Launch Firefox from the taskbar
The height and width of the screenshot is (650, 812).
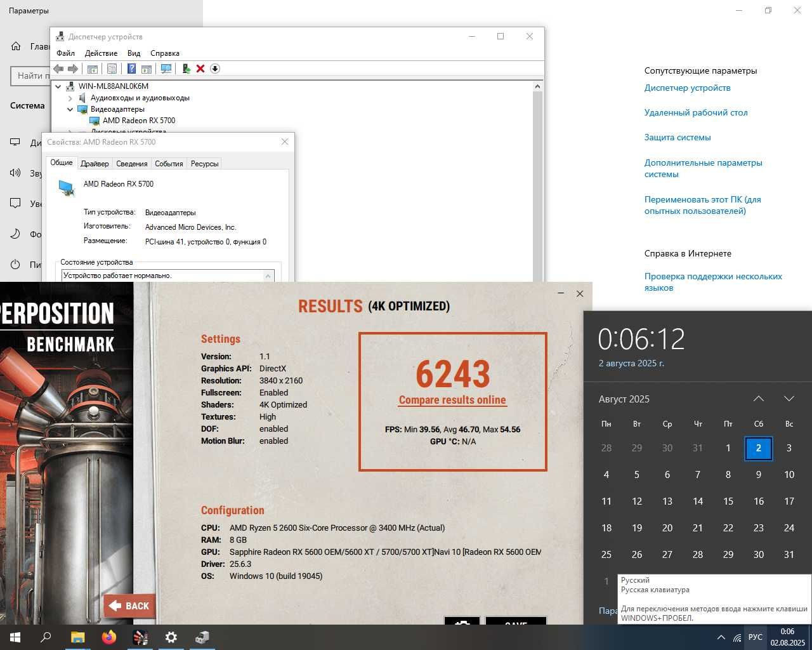(x=108, y=637)
